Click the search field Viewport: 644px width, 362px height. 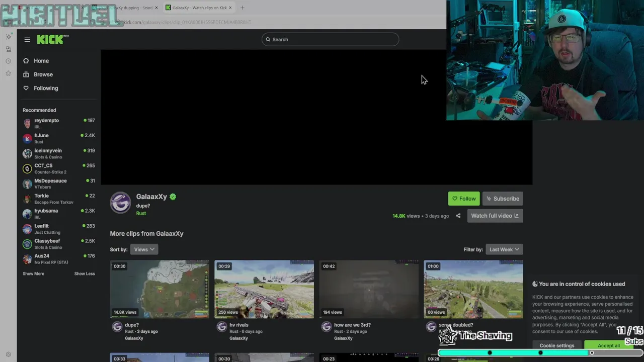330,39
